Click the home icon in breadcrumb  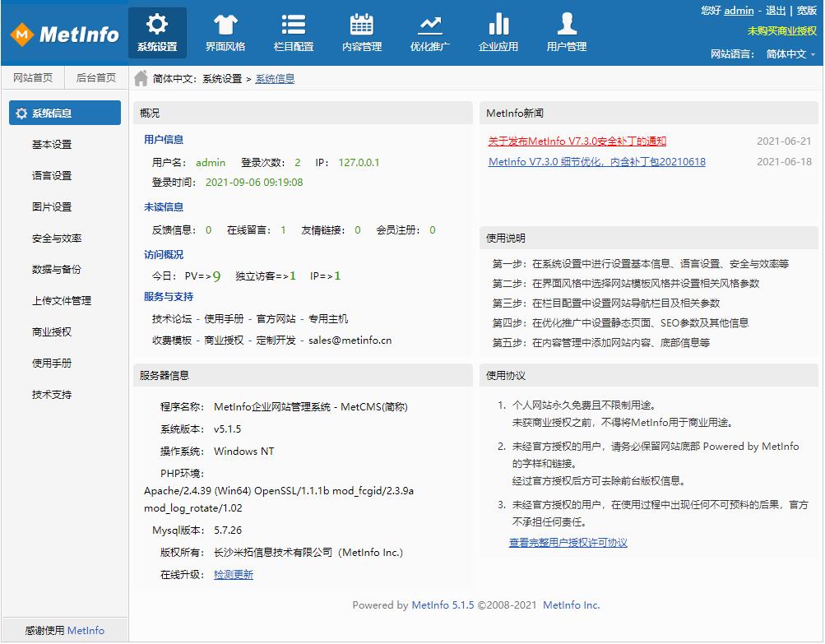click(141, 78)
